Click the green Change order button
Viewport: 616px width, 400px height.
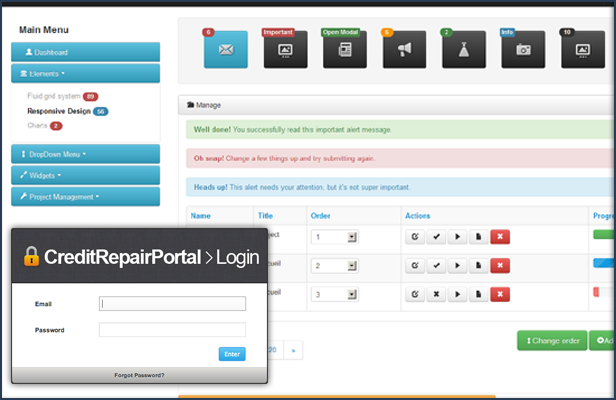552,341
